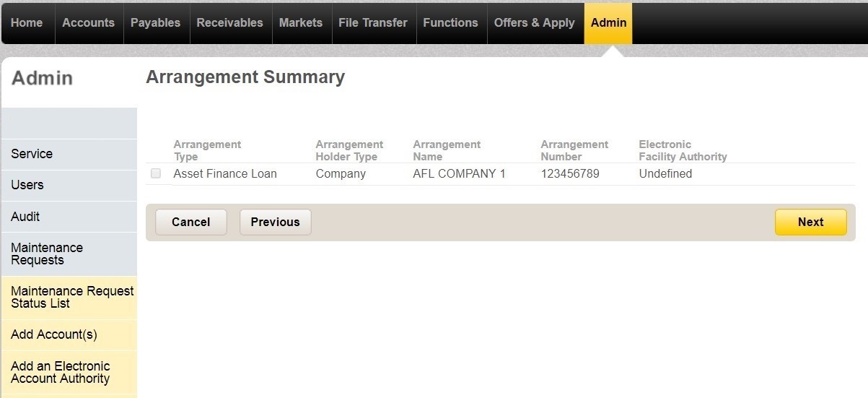Open Audit in the sidebar

(x=69, y=217)
